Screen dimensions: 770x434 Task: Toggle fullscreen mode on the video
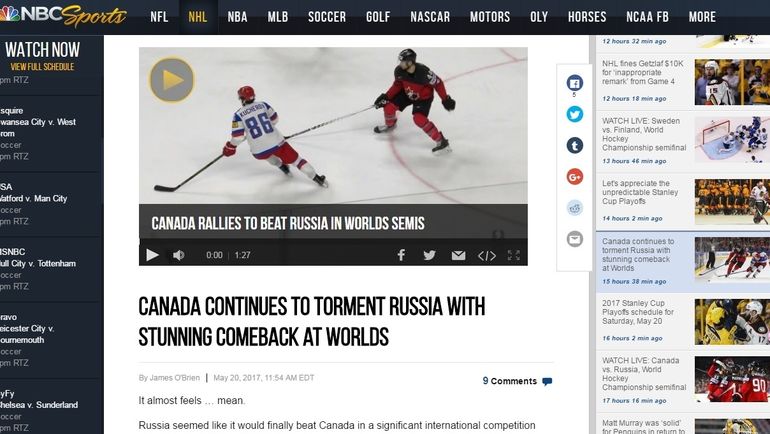point(514,255)
